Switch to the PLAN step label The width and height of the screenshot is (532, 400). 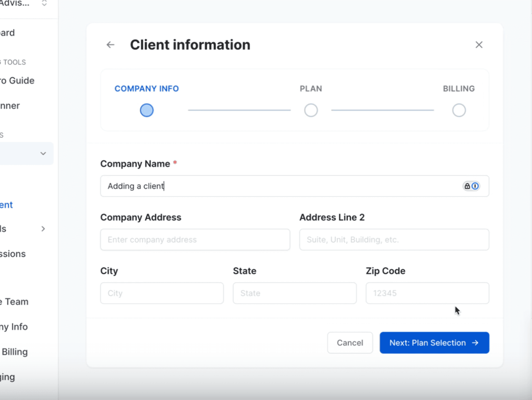[x=311, y=89]
